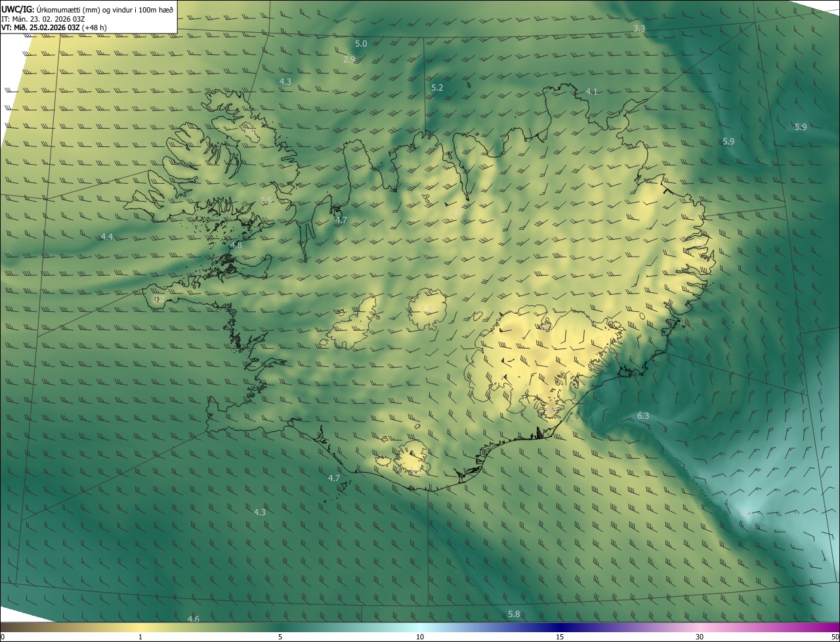Click the 5.2 value label north of Iceland

click(x=437, y=87)
